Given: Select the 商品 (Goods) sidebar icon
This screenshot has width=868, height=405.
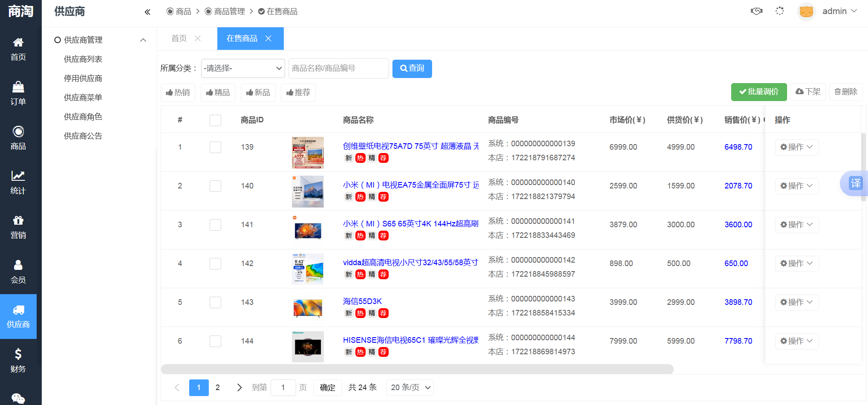Looking at the screenshot, I should 18,137.
